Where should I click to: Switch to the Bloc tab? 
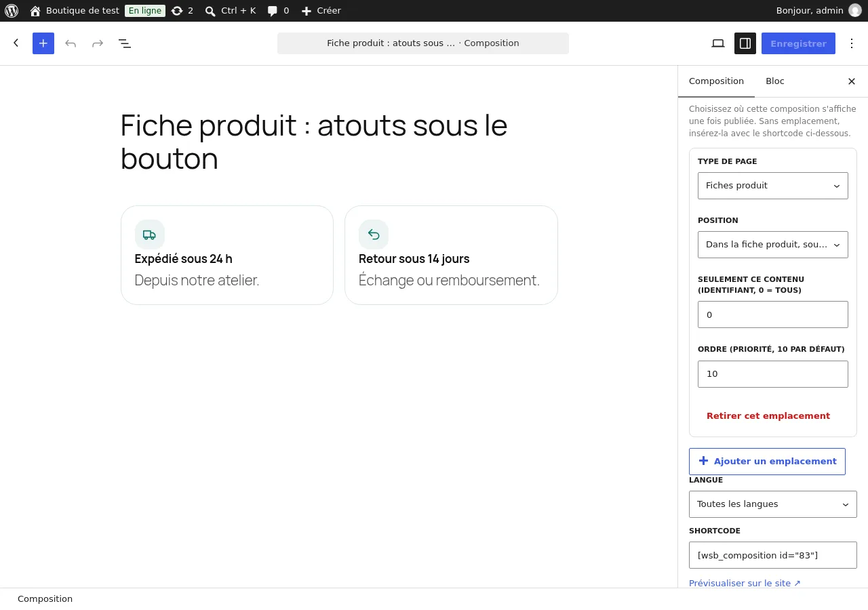click(x=775, y=81)
